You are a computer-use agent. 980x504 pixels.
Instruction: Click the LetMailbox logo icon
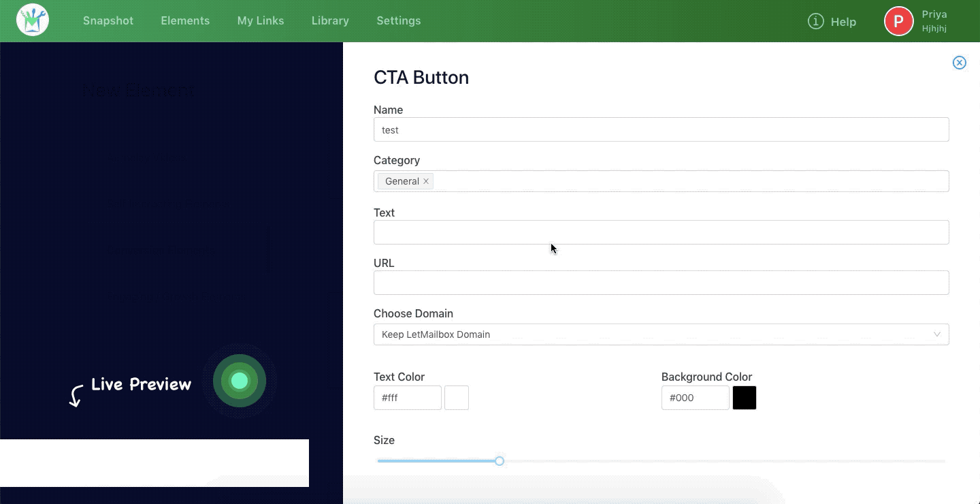coord(33,20)
